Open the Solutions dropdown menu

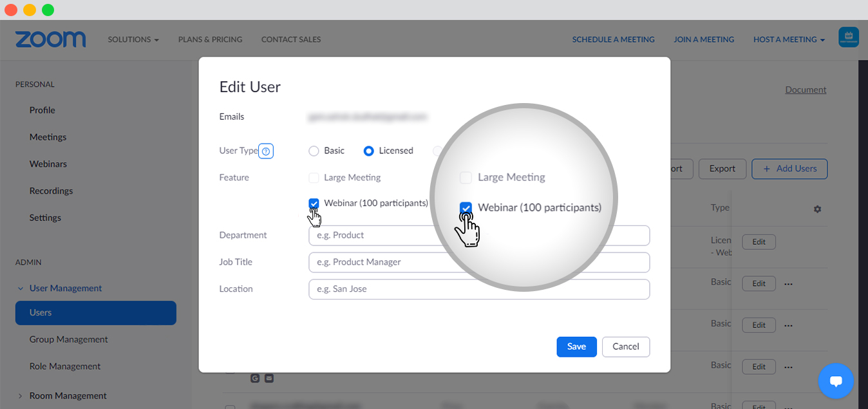coord(133,39)
